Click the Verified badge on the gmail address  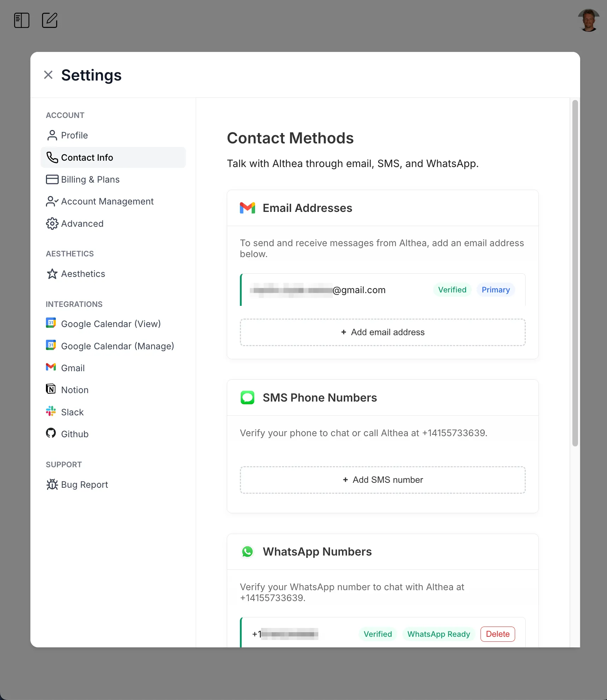(x=452, y=290)
